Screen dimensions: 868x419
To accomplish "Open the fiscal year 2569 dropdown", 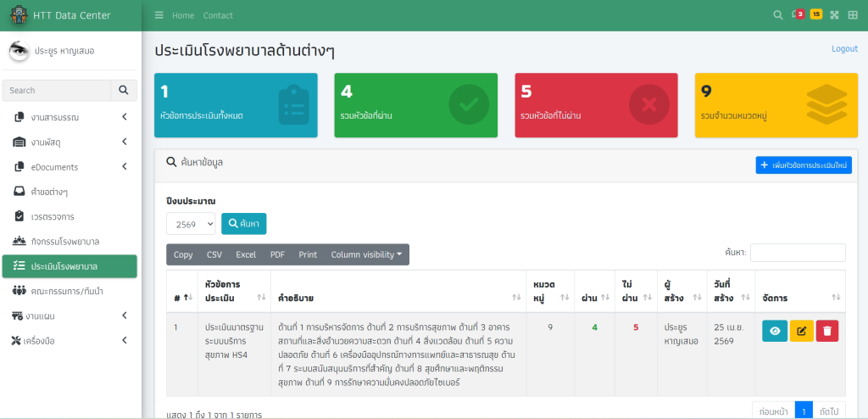I will click(192, 224).
